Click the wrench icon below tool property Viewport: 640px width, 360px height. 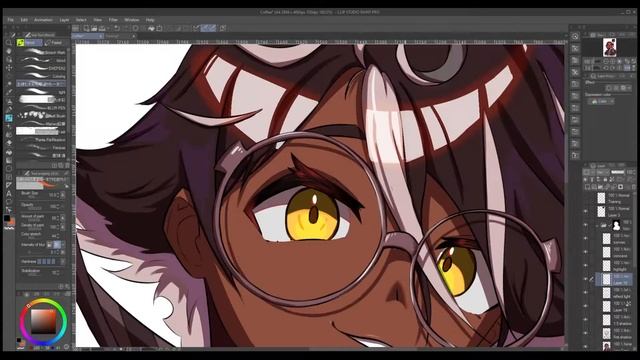[67, 287]
